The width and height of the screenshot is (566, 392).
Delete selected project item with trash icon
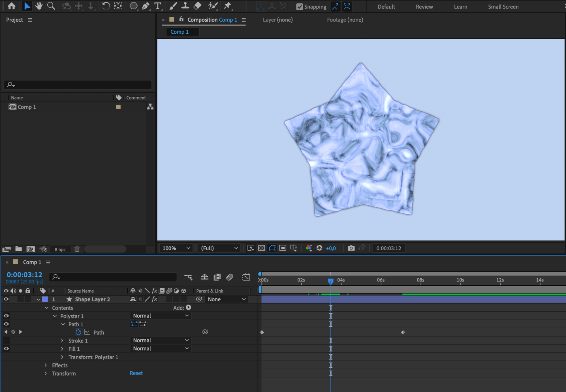click(x=77, y=249)
